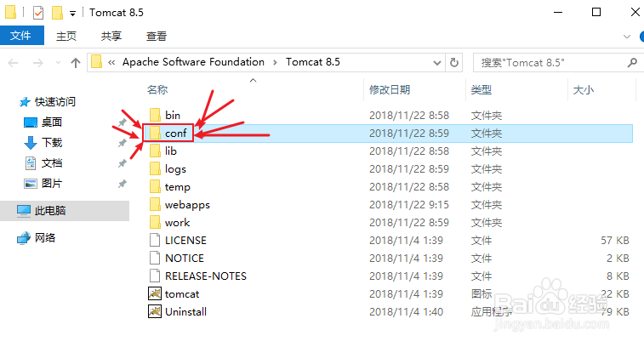Click the double chevron in address bar
Viewport: 644px width, 347px height.
111,62
